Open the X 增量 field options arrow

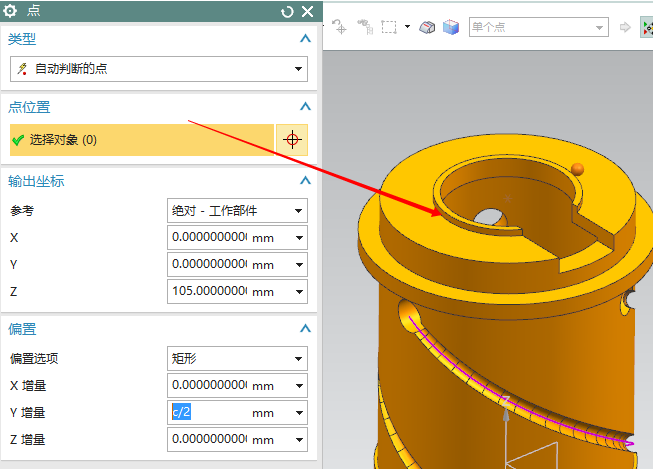point(298,385)
